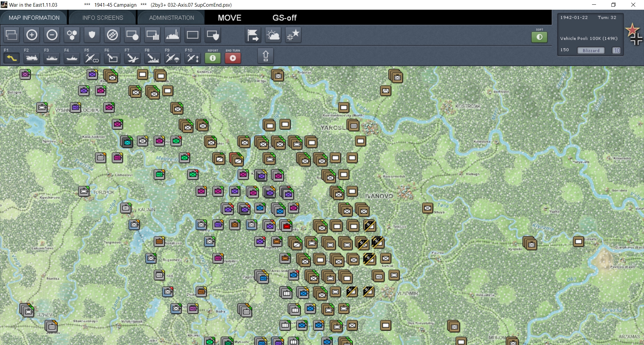Select the airbase counter at YAROSLAVL
The height and width of the screenshot is (345, 644).
tap(354, 126)
